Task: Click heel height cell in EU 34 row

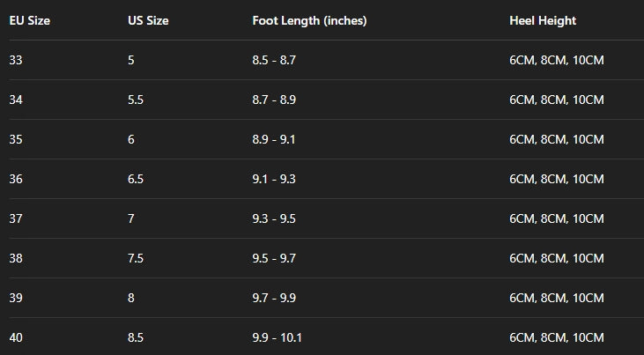Action: click(557, 100)
